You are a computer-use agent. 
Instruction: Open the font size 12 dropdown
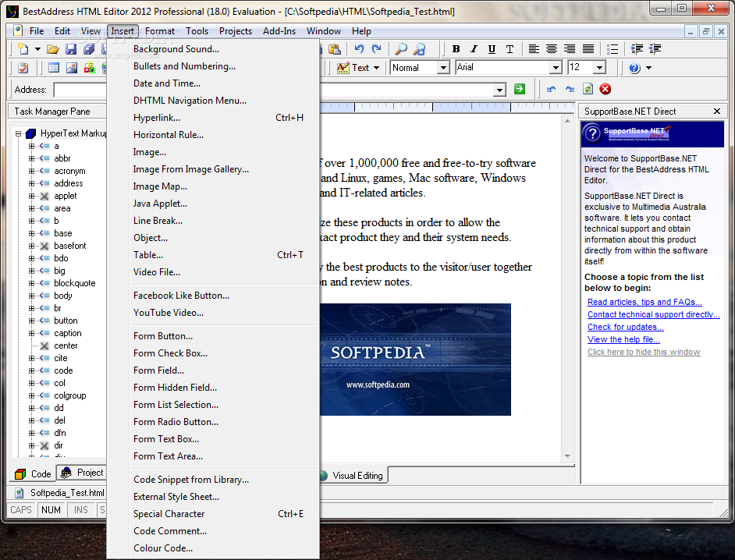(x=599, y=68)
